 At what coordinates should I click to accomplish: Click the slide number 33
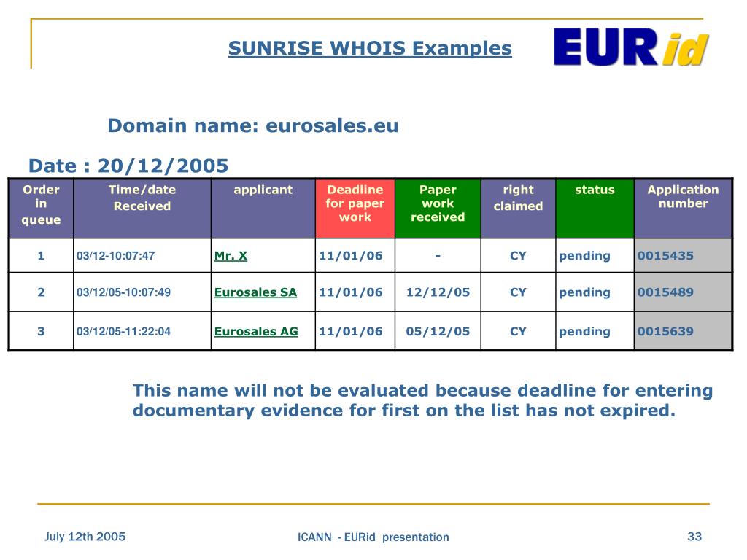694,537
